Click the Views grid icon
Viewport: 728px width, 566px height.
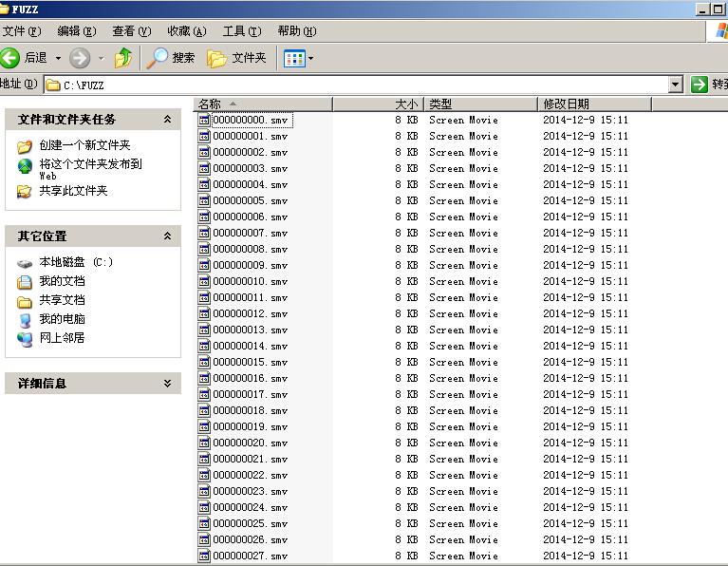tap(294, 59)
